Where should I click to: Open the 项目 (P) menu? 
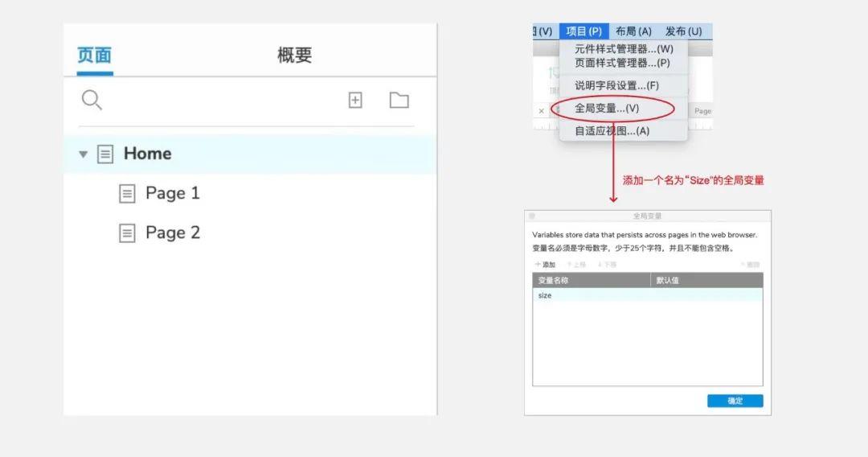pyautogui.click(x=584, y=31)
